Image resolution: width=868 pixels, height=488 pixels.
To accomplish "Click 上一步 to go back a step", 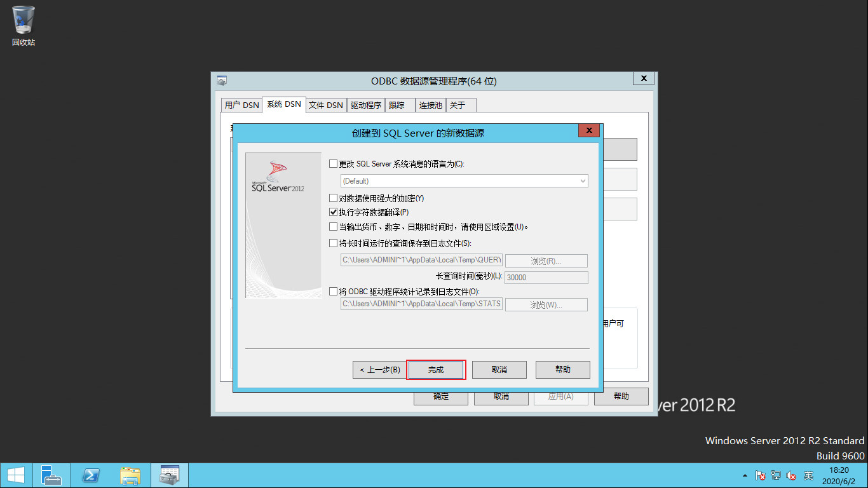I will tap(379, 369).
